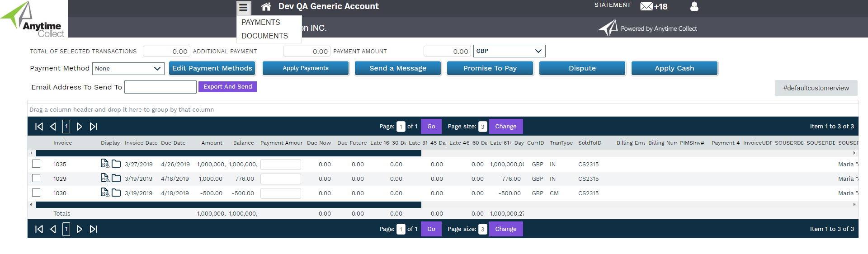
Task: Open folder icon for invoice 1029
Action: point(116,178)
